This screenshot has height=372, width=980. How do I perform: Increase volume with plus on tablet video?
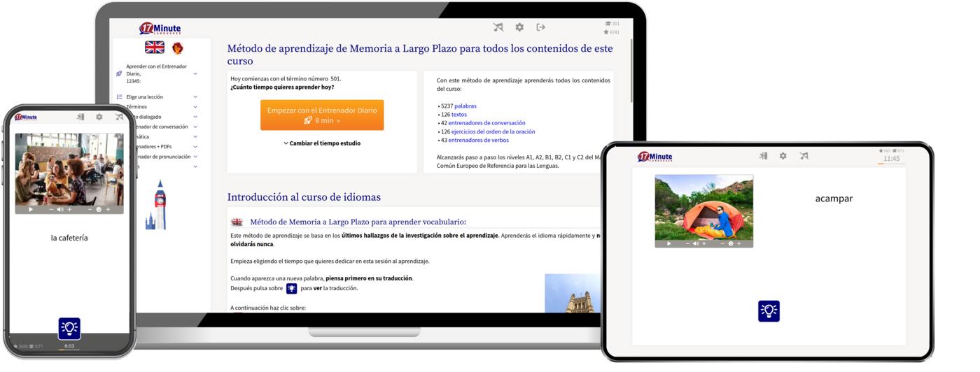pyautogui.click(x=703, y=243)
